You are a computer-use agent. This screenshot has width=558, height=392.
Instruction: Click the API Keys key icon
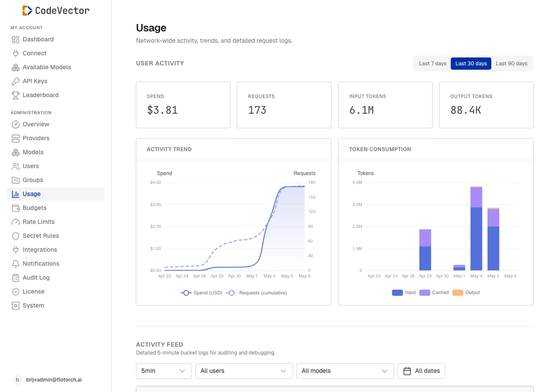16,81
